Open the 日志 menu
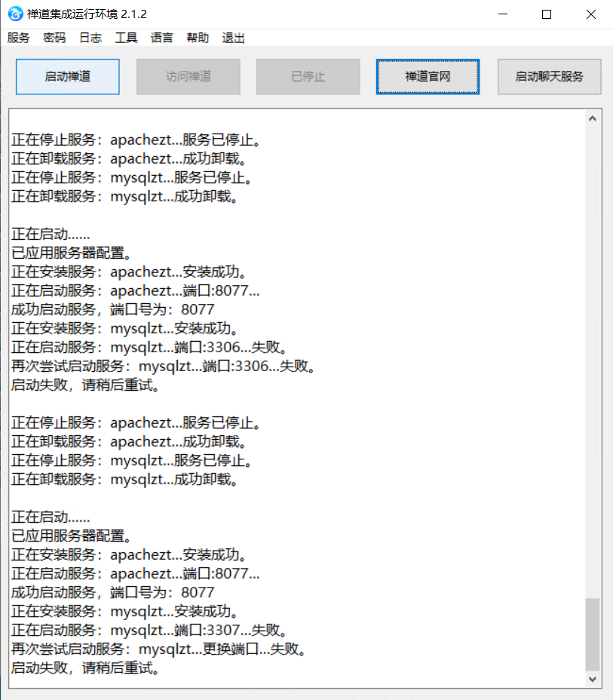Screen dimensions: 613x700 [x=90, y=38]
